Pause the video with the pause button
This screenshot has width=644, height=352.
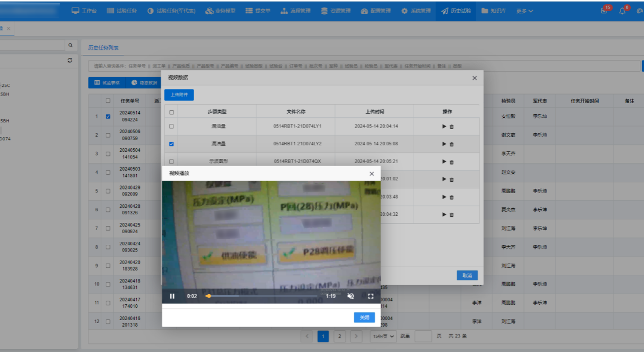tap(172, 296)
